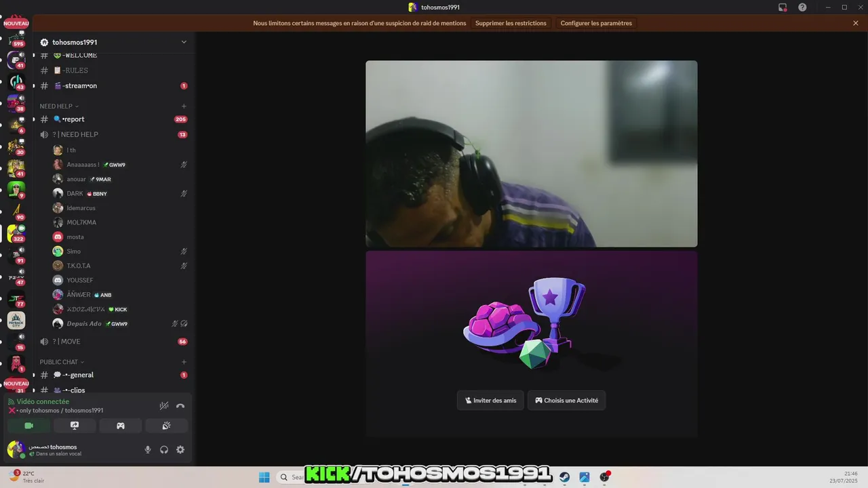Open server with 595 badge
Image resolution: width=868 pixels, height=488 pixels.
[x=16, y=38]
